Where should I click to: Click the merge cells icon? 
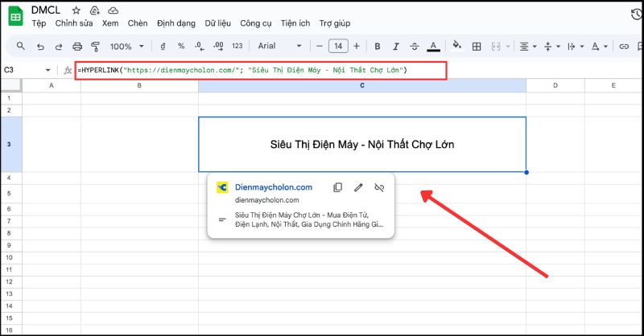(496, 47)
